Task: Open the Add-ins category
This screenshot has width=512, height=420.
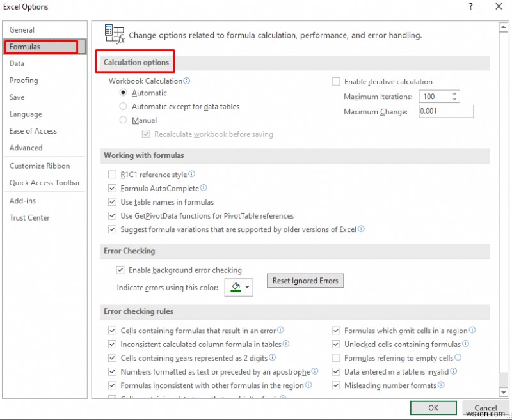Action: (45, 201)
